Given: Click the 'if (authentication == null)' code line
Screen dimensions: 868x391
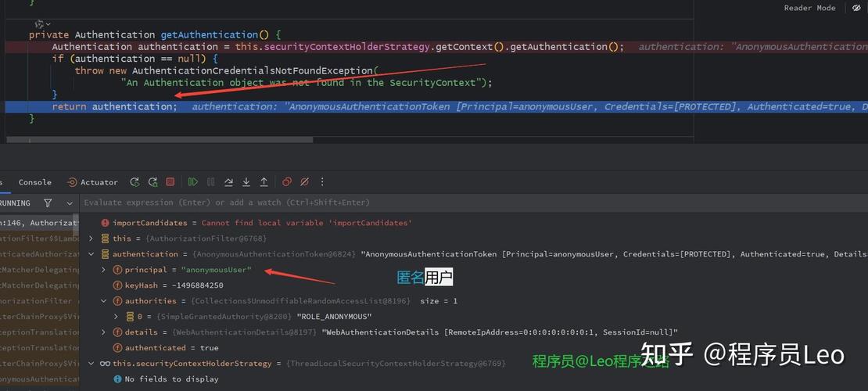Looking at the screenshot, I should pyautogui.click(x=135, y=59).
